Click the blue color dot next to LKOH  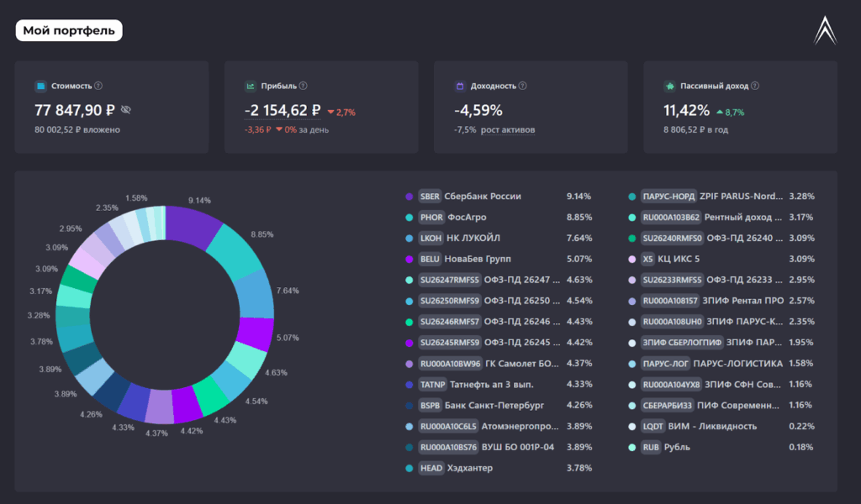coord(409,238)
